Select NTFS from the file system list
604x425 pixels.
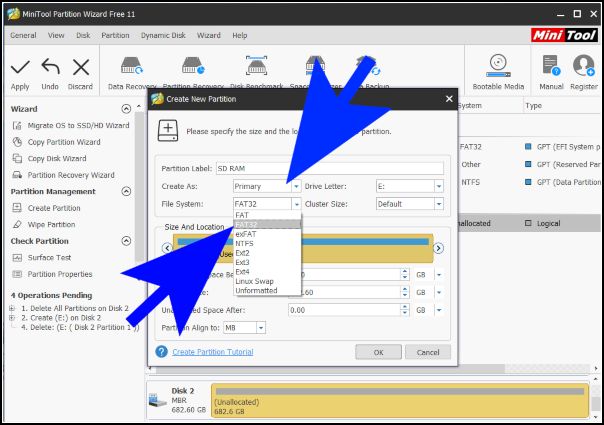[244, 243]
